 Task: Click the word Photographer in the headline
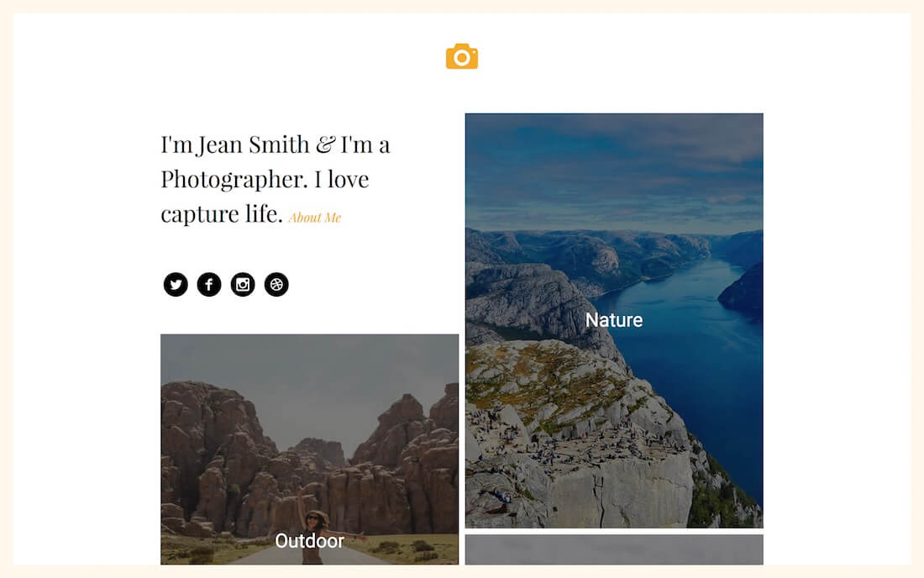(234, 180)
